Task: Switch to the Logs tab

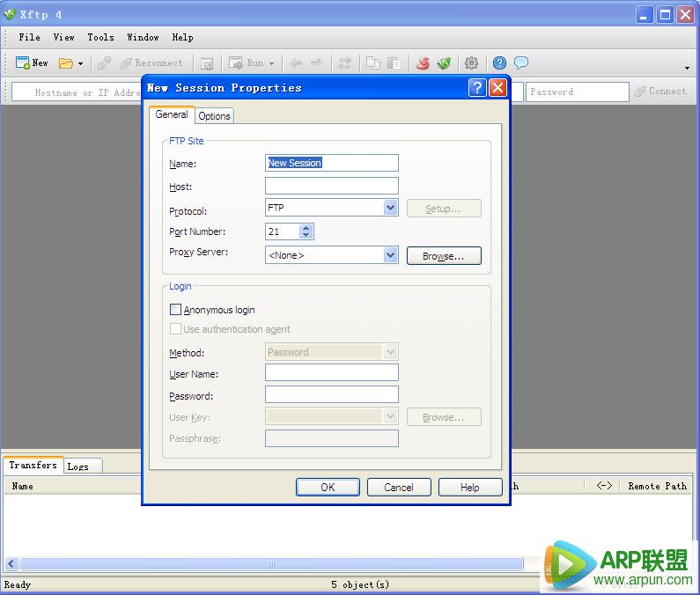Action: pos(78,466)
